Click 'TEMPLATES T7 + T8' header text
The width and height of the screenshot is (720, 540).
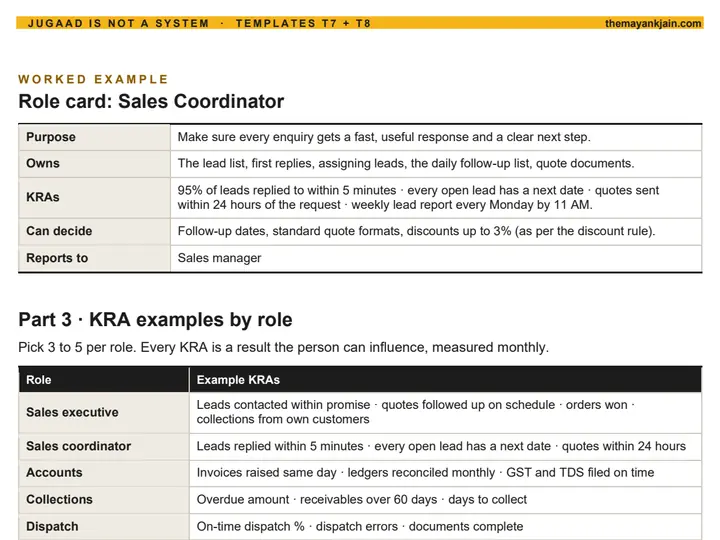tap(303, 23)
